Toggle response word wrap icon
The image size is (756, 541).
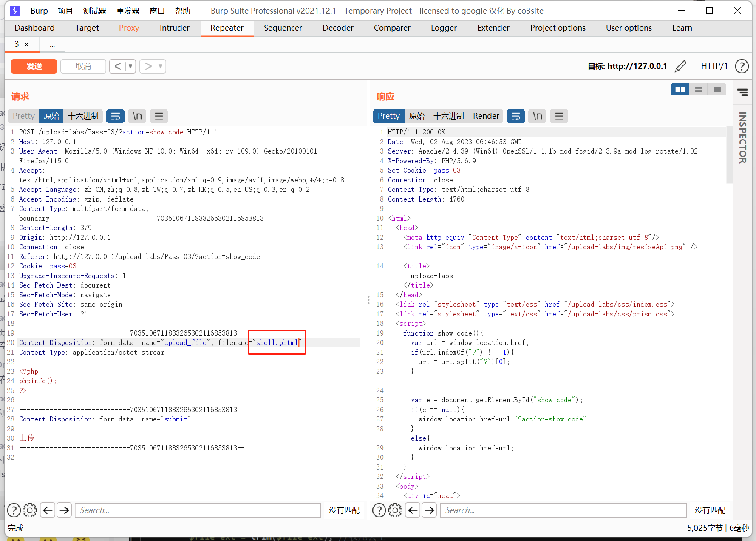[x=515, y=116]
